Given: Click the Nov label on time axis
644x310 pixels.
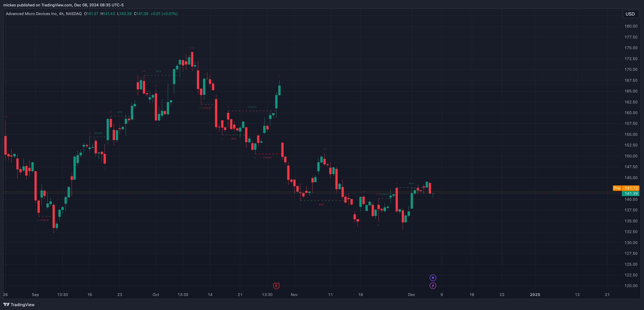Looking at the screenshot, I should point(294,295).
